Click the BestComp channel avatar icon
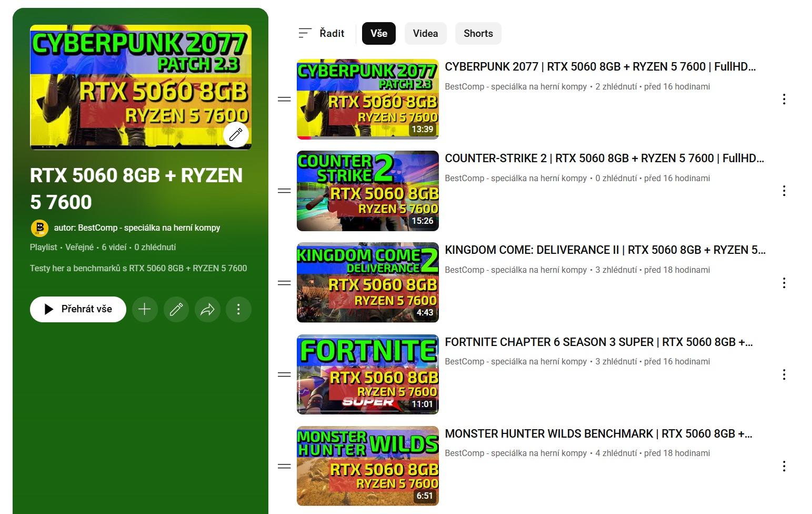The height and width of the screenshot is (514, 812). (39, 228)
